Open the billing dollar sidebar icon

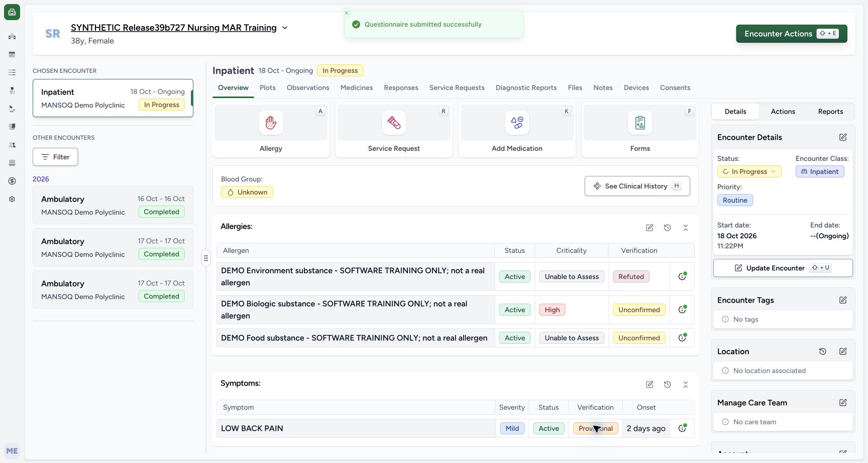pyautogui.click(x=12, y=181)
